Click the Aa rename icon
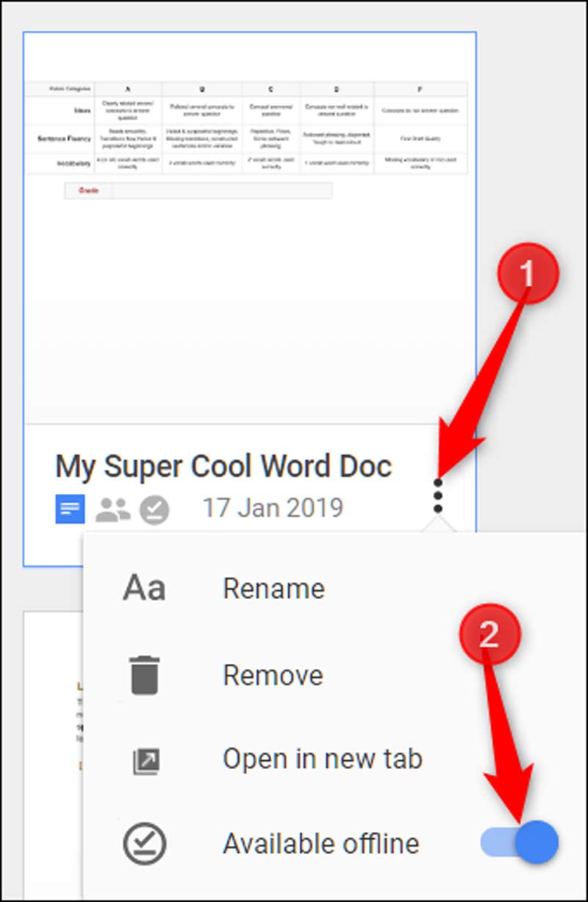This screenshot has width=588, height=902. click(143, 589)
